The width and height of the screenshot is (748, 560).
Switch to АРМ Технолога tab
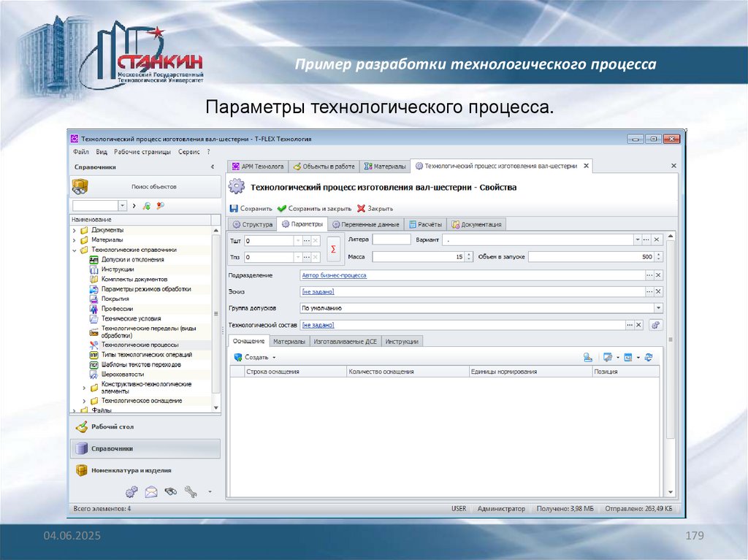(258, 166)
